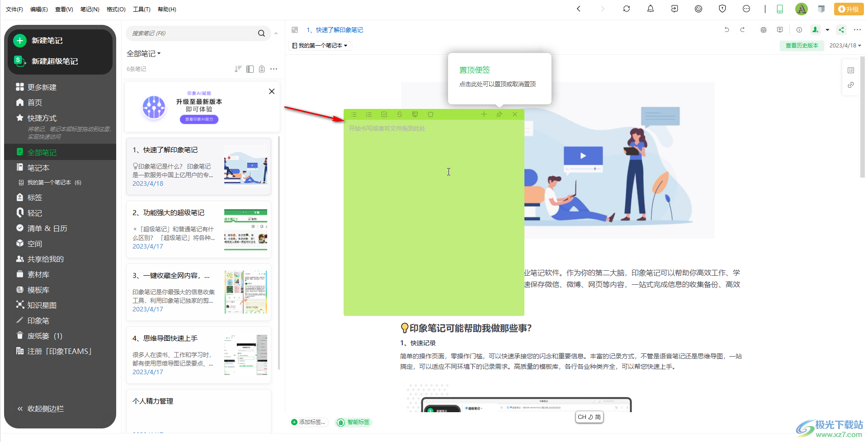Collapse the search panel chevron
The height and width of the screenshot is (442, 868).
276,33
